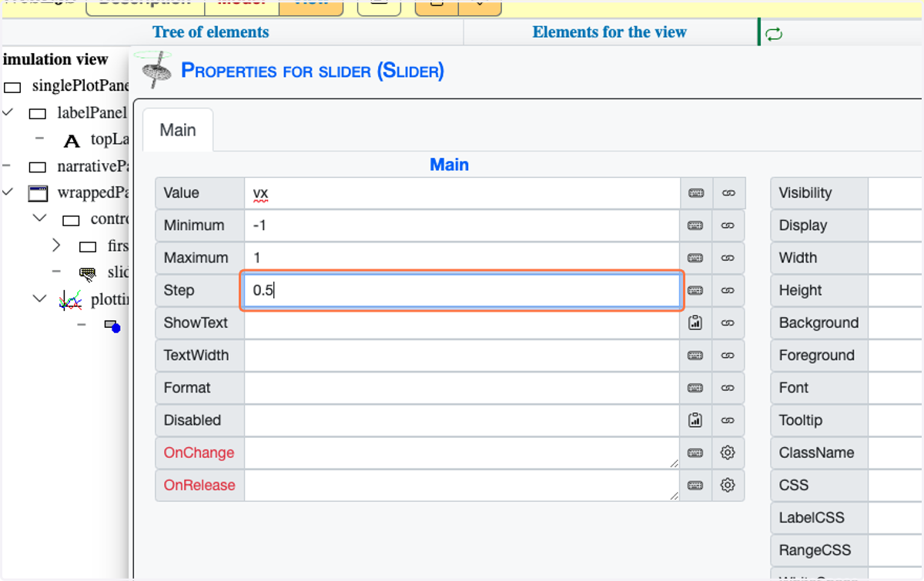924x581 pixels.
Task: Open the editor icon for the Format property
Action: click(696, 388)
